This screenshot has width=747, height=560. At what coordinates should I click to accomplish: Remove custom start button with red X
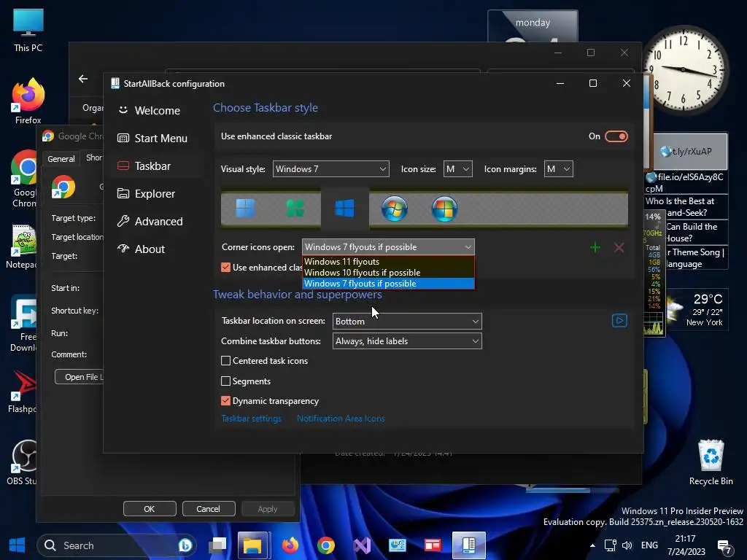(619, 248)
